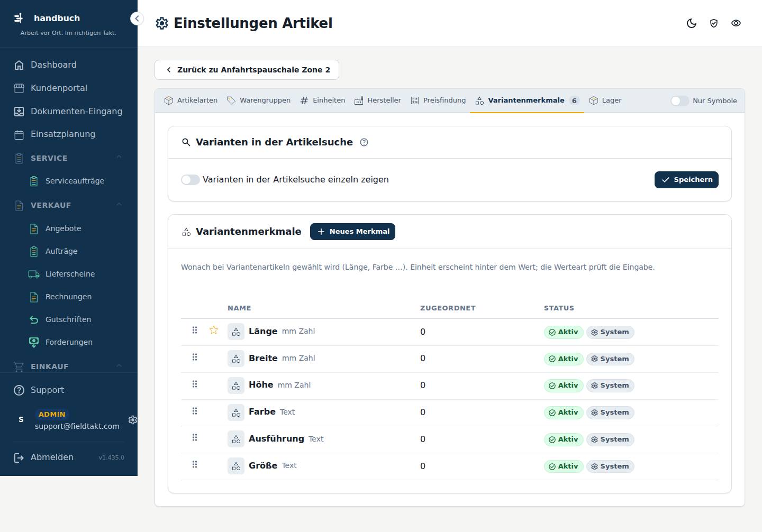Go back to Anfahrtspauschale Zone 2
Screen dimensions: 762x532
click(x=247, y=70)
